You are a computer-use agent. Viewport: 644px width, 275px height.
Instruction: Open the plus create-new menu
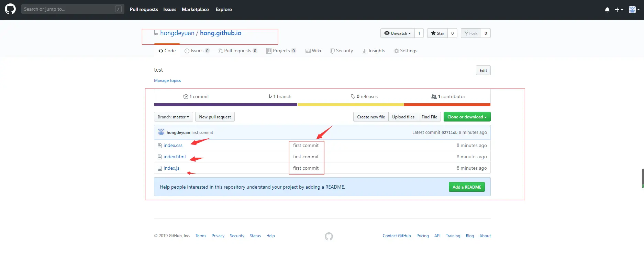(x=619, y=10)
